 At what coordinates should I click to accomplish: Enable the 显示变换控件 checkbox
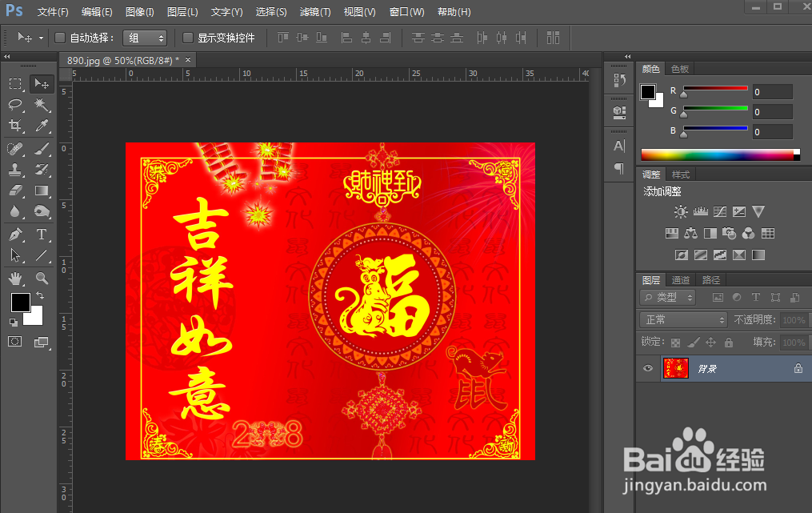188,38
